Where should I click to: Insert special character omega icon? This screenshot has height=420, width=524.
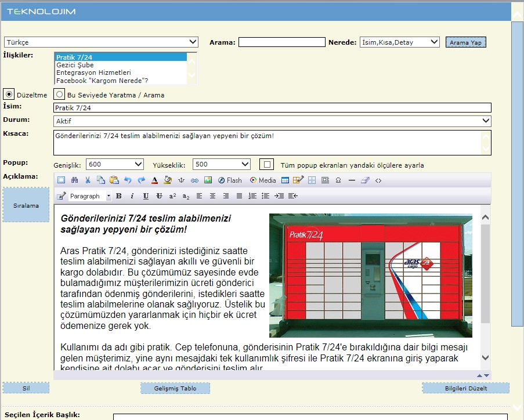tap(338, 180)
